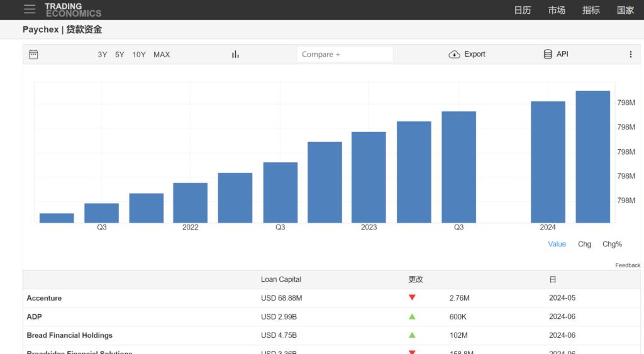This screenshot has width=644, height=354.
Task: Click the shortest leftmost chart bar
Action: tap(57, 218)
